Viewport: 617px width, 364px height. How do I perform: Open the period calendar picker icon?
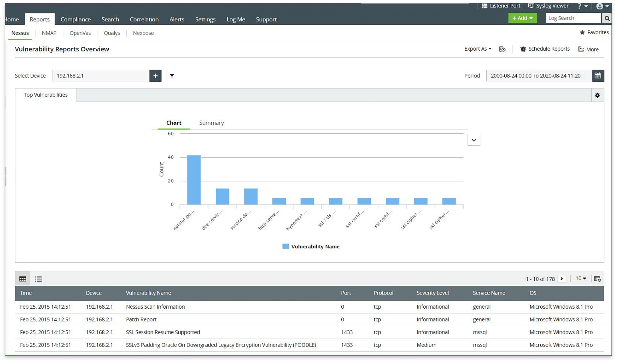tap(598, 76)
